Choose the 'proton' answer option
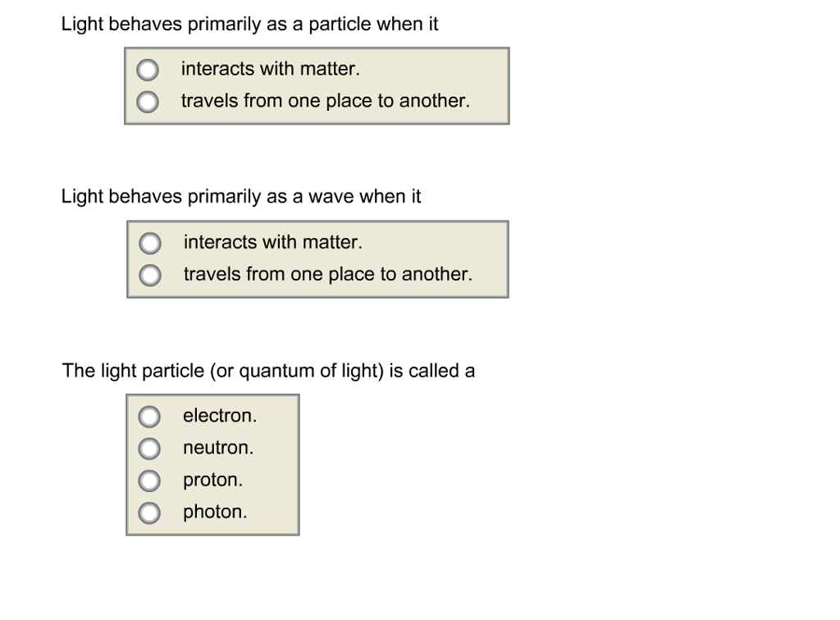This screenshot has width=840, height=620. [148, 481]
